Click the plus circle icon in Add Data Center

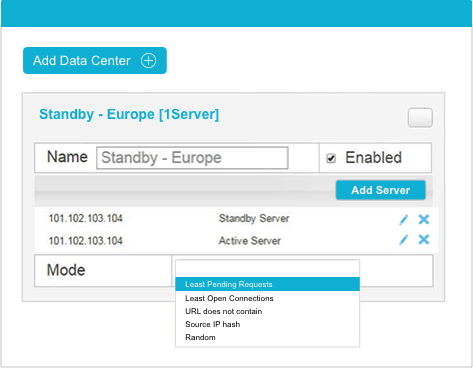tap(148, 61)
